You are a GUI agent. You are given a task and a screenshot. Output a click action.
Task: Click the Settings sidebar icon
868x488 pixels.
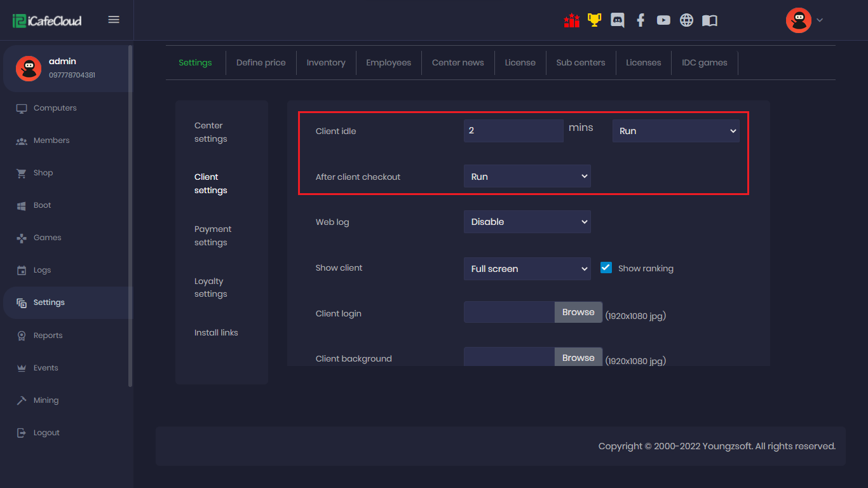coord(22,303)
